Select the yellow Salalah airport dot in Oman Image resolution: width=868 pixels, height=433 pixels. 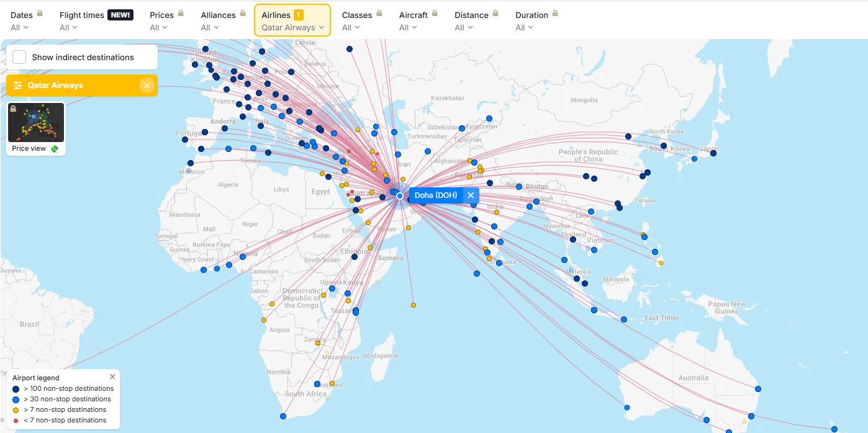(409, 228)
